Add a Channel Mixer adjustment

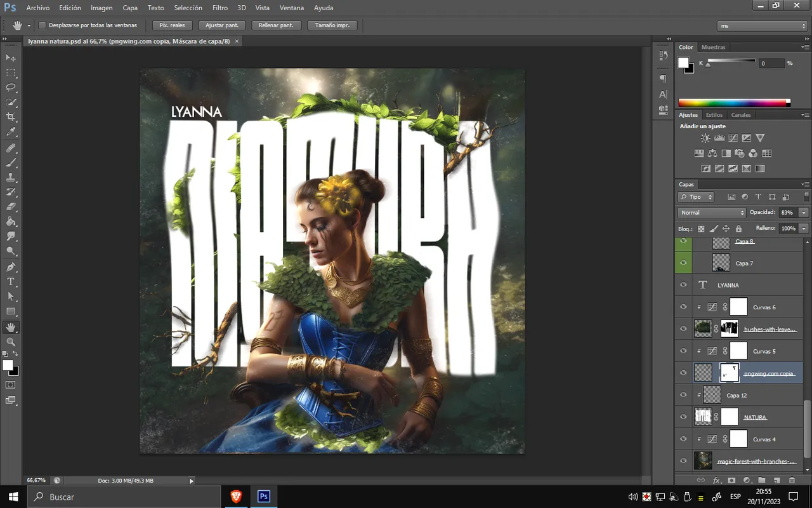coord(753,153)
